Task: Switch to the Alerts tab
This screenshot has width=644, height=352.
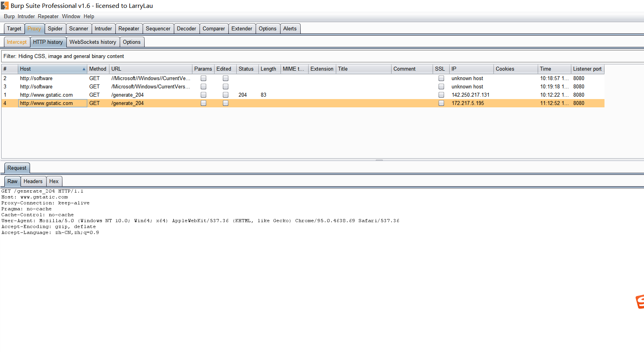Action: coord(290,28)
